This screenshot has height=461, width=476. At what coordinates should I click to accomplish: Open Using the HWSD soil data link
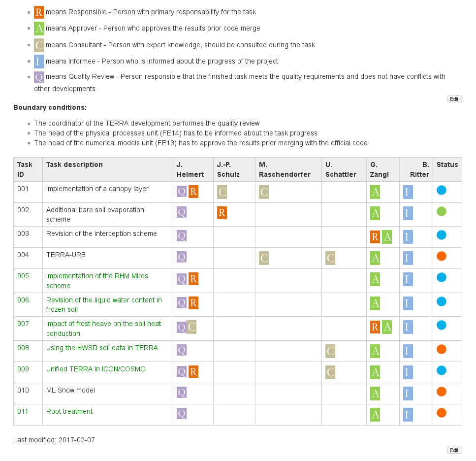click(x=102, y=348)
